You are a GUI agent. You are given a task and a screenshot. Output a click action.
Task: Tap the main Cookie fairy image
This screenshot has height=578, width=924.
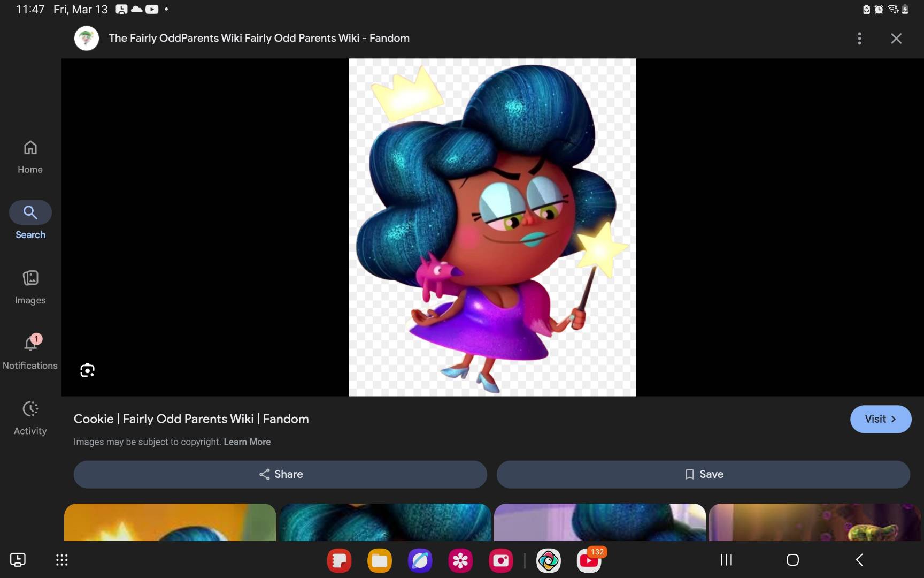click(492, 227)
